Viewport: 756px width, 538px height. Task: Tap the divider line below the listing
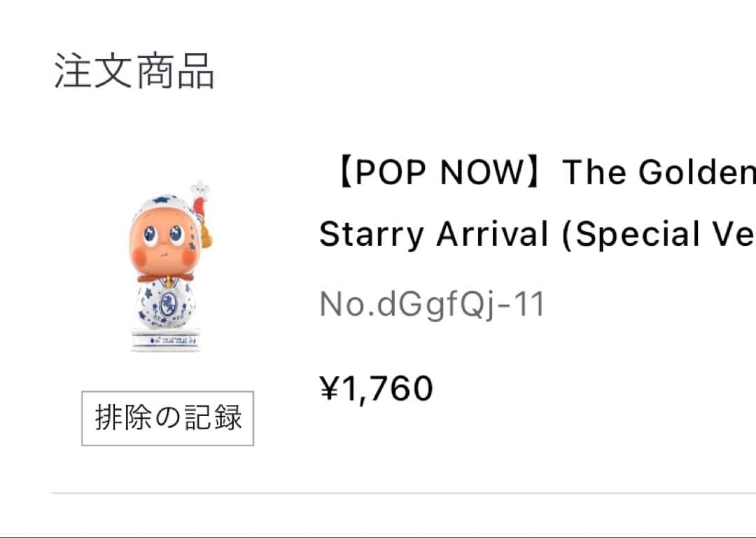click(x=402, y=490)
